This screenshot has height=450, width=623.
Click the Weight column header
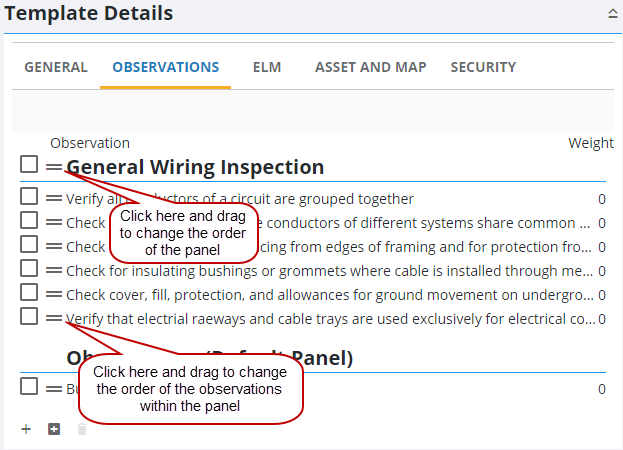(591, 143)
